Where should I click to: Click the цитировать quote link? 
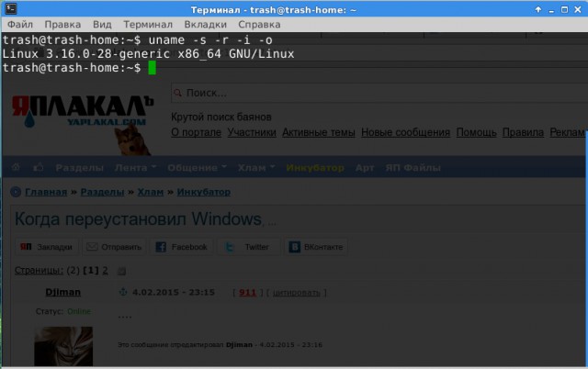296,293
